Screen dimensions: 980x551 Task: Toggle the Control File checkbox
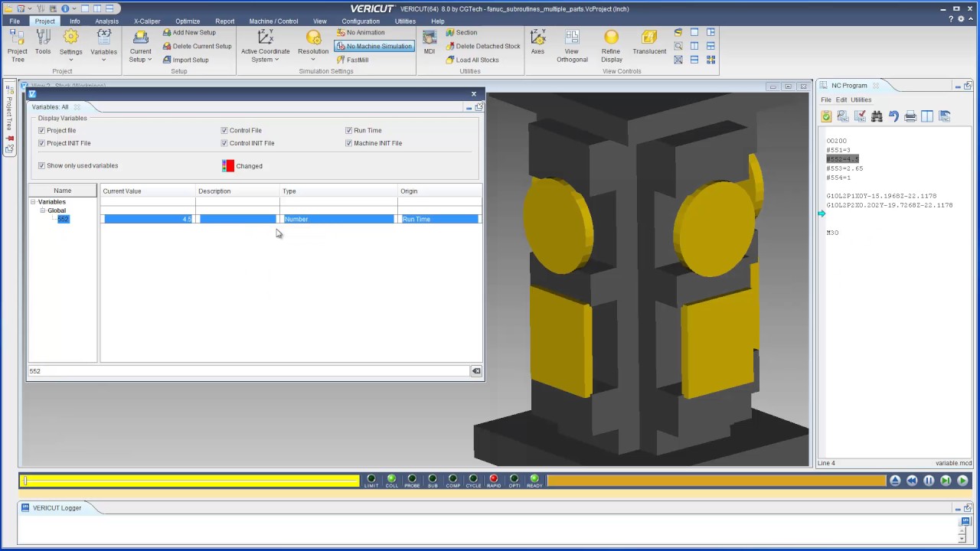click(224, 131)
